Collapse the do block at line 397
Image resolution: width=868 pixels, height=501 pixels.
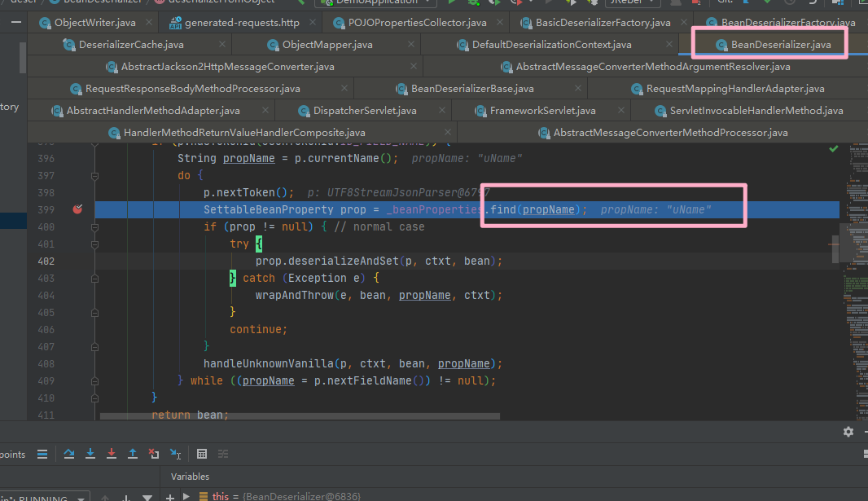point(94,176)
